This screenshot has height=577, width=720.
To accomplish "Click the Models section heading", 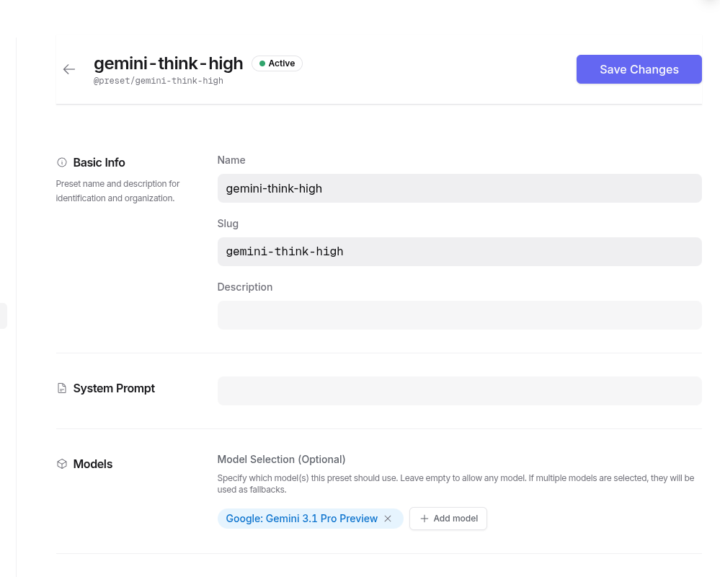I will coord(93,465).
